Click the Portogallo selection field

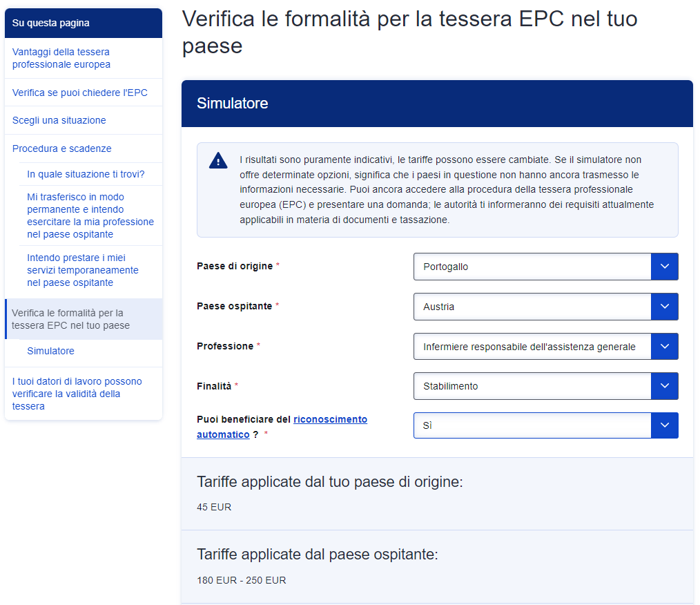point(532,267)
